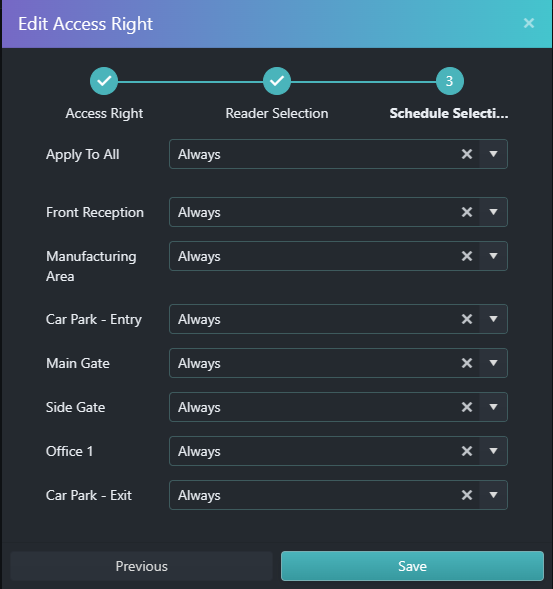Clear Car Park - Entry schedule
Image resolution: width=553 pixels, height=589 pixels.
tap(467, 319)
